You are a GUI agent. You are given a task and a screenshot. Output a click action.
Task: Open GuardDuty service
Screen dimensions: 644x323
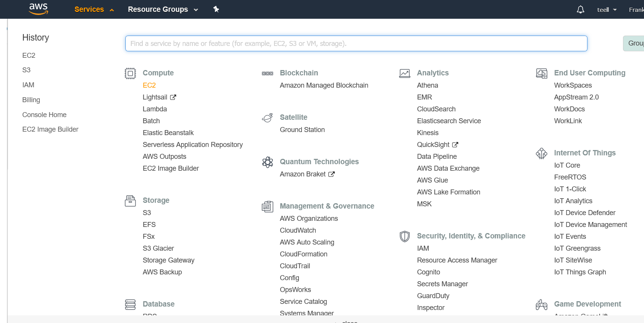[x=433, y=296]
